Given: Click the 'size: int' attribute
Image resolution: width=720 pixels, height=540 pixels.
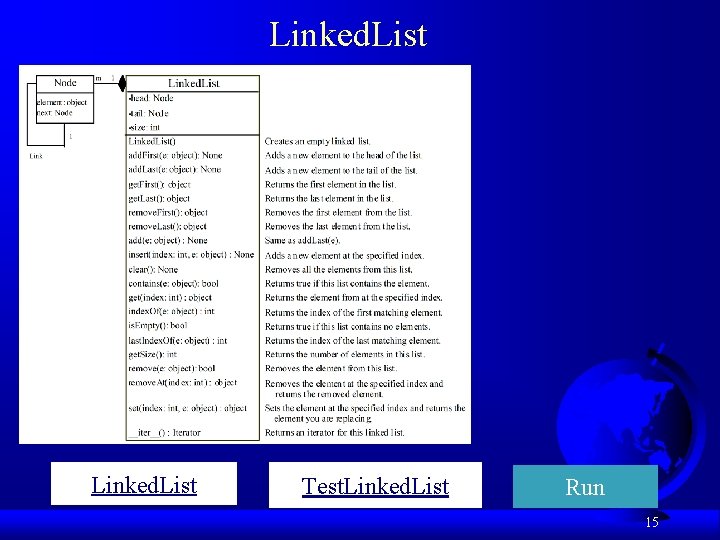Looking at the screenshot, I should point(144,127).
